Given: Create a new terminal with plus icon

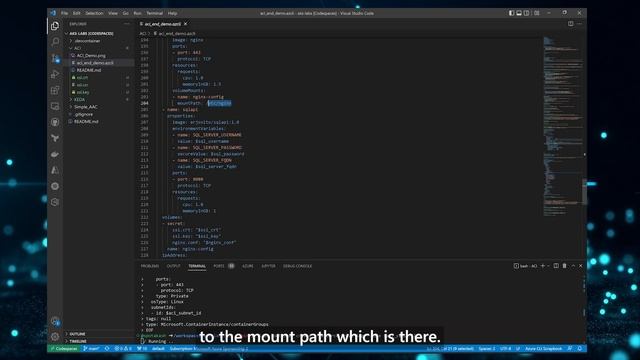Looking at the screenshot, I should 543,266.
